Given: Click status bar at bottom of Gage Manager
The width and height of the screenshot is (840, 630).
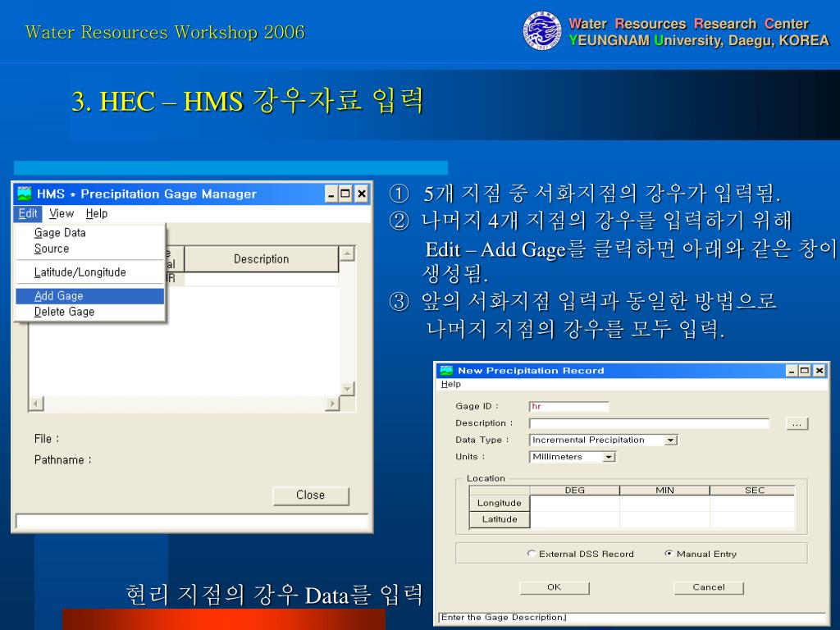Looking at the screenshot, I should pos(192,521).
